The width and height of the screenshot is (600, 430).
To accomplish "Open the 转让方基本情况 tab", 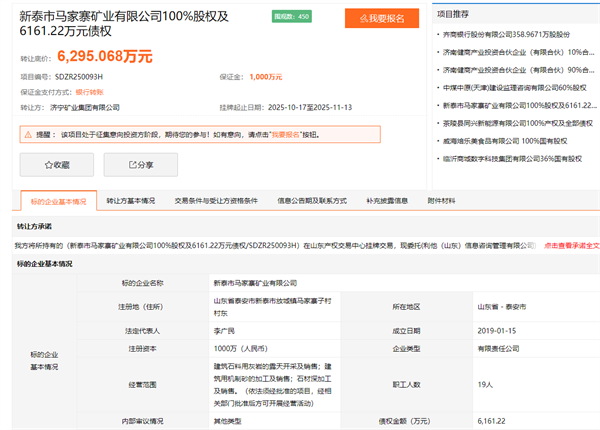I will tap(131, 201).
